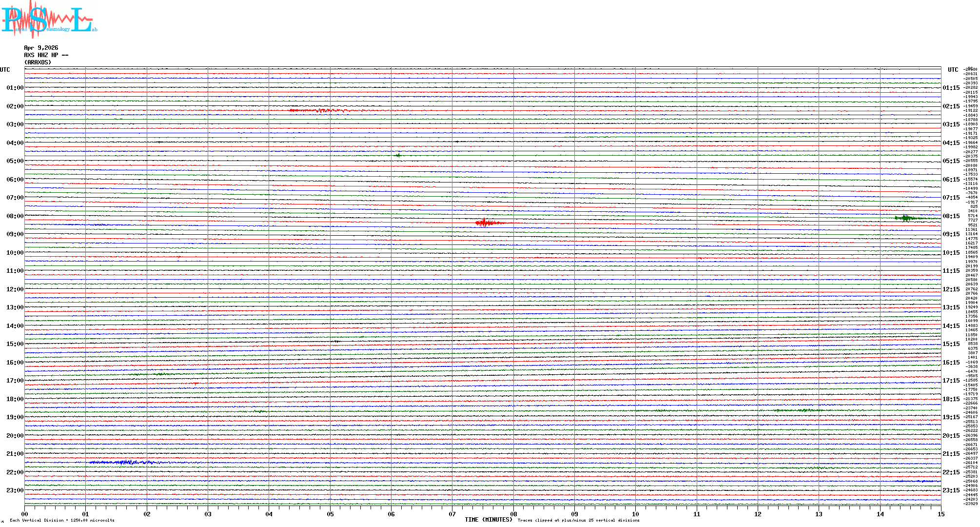Viewport: 980px width, 527px height.
Task: Click the PSL Seismology Lab logo
Action: tap(49, 20)
